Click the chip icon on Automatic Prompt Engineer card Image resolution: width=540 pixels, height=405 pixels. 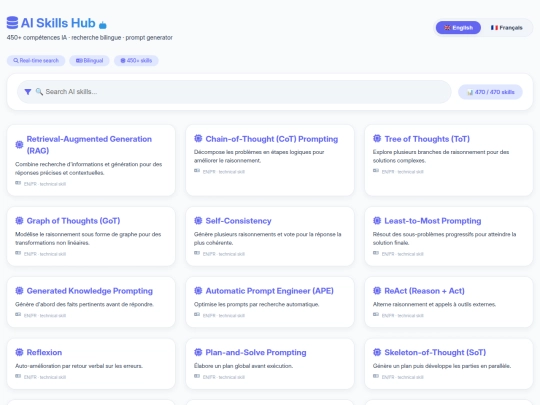pos(198,291)
